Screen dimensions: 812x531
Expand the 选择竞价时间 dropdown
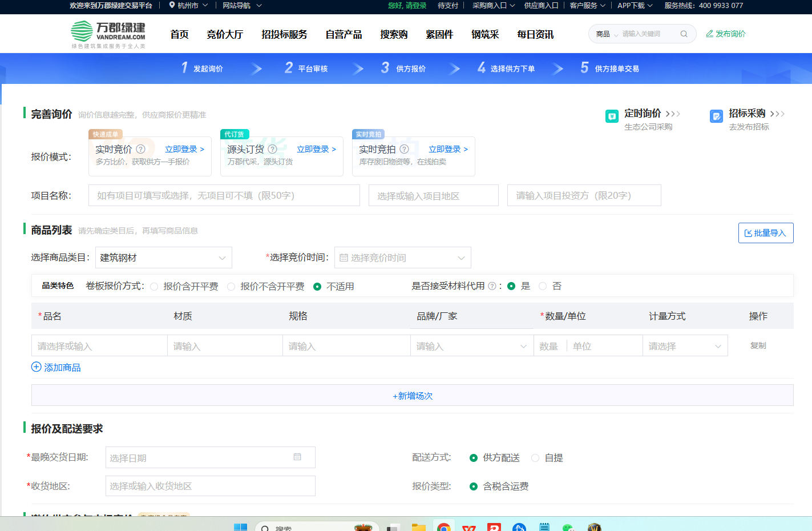[x=402, y=258]
